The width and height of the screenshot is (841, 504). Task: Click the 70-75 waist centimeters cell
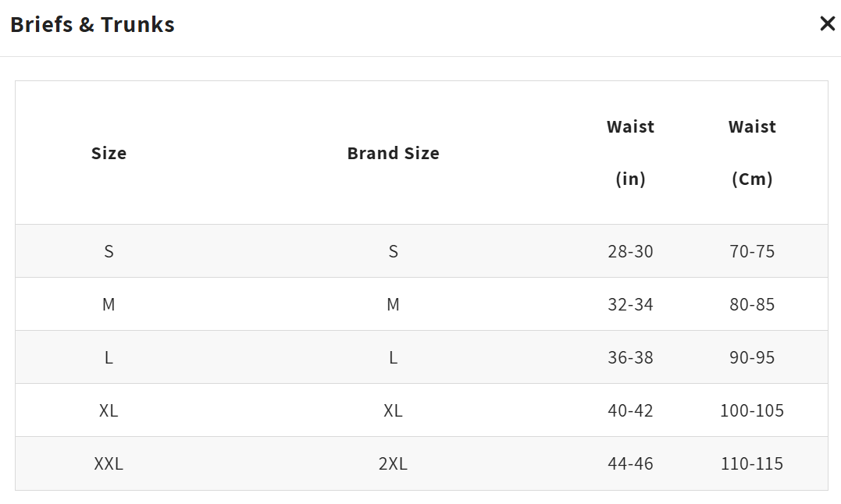pos(752,251)
